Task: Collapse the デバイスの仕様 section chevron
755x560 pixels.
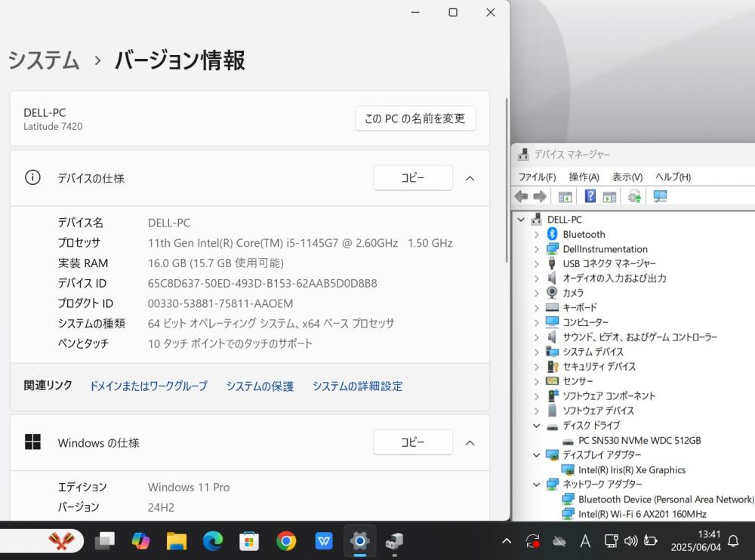Action: 470,179
